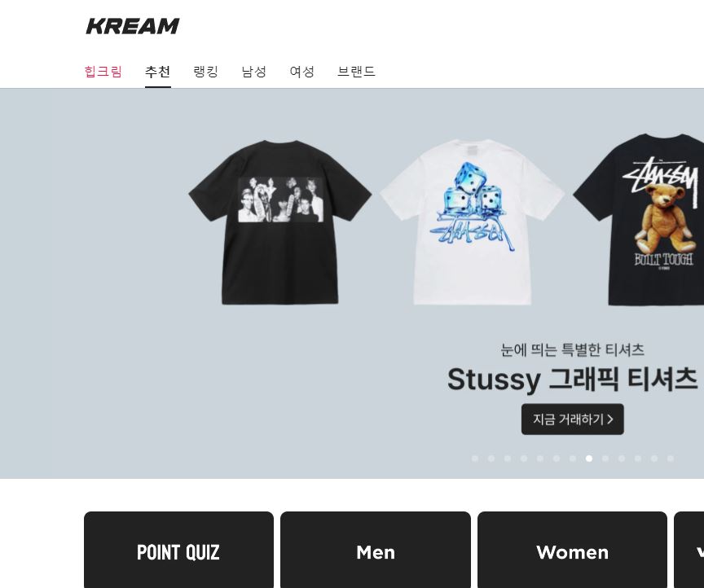Click the KREAM logo
Screen dimensions: 704x588
pos(133,26)
